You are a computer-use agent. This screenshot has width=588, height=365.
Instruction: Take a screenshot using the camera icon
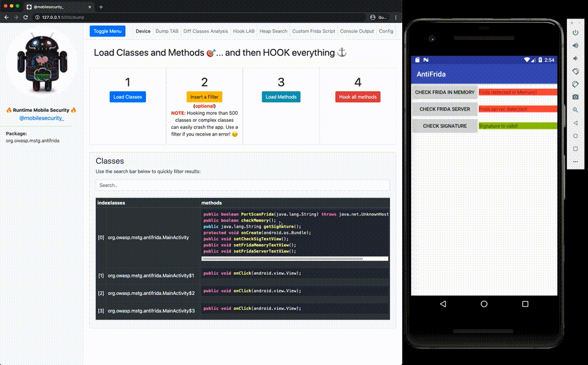[x=575, y=97]
